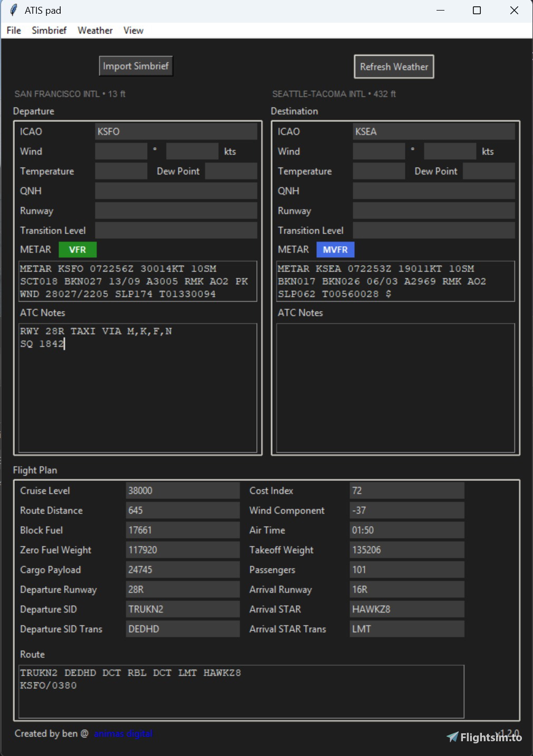Click in the departure ATC Notes area
Image resolution: width=533 pixels, height=756 pixels.
(138, 388)
